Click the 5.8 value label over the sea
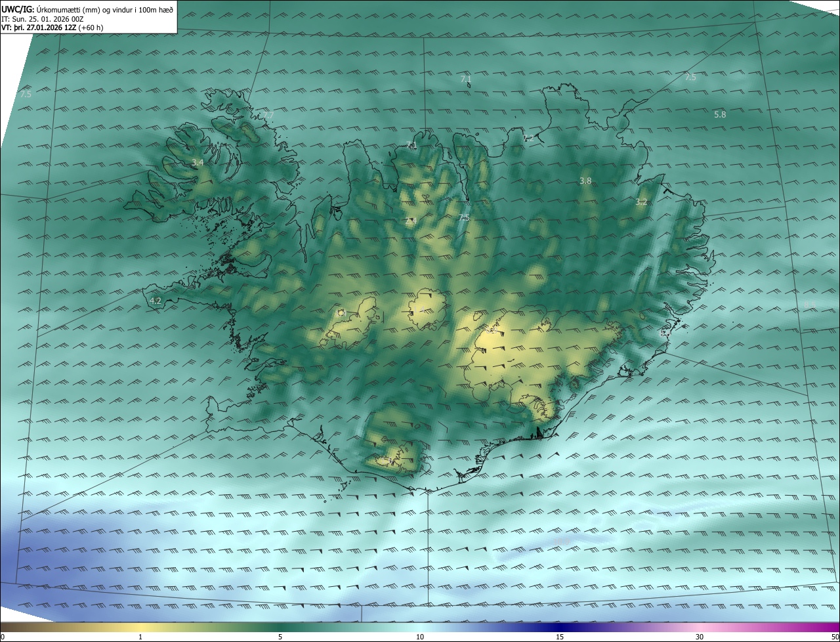Viewport: 840px width, 642px height. click(x=720, y=114)
